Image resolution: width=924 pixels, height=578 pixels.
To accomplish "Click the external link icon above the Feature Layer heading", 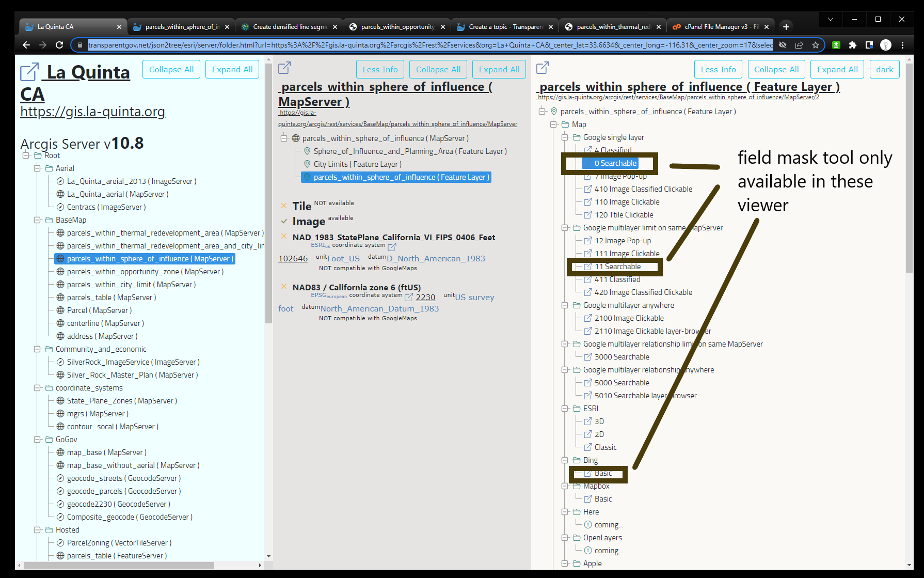I will coord(542,67).
